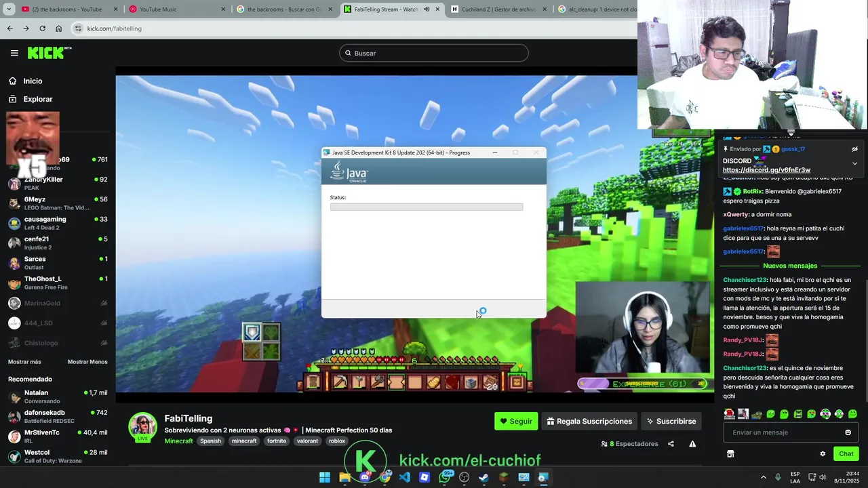The width and height of the screenshot is (868, 488).
Task: Mute the FabiTelling Stream tab audio
Action: coord(427,9)
